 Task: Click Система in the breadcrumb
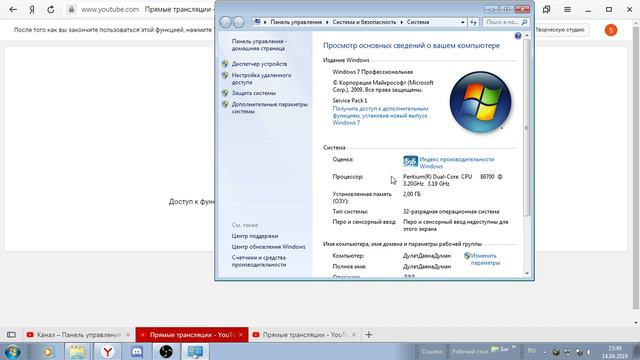point(418,22)
